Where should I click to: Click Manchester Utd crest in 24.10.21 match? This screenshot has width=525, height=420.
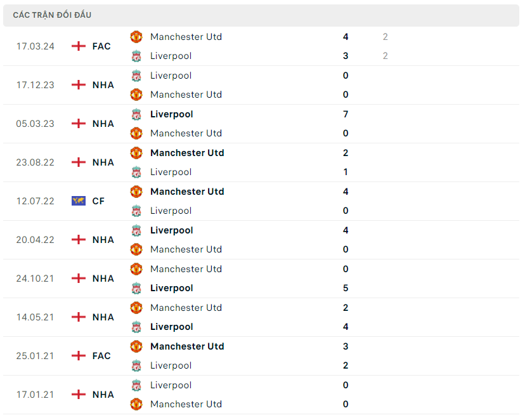[x=136, y=269]
